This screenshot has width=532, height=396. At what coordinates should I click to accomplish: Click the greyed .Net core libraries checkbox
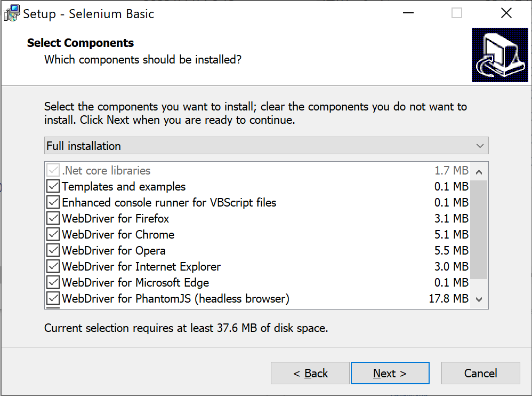[x=52, y=170]
